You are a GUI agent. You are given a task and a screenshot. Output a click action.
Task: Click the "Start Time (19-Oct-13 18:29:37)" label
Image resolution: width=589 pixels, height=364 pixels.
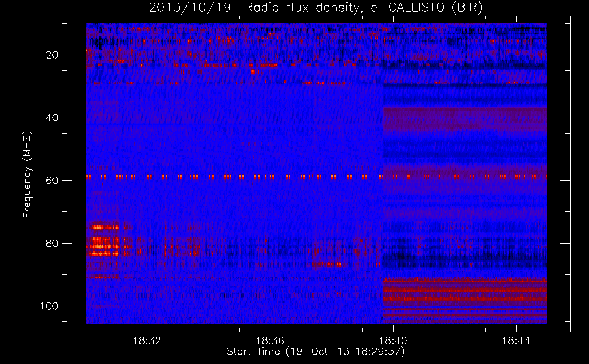click(x=316, y=352)
